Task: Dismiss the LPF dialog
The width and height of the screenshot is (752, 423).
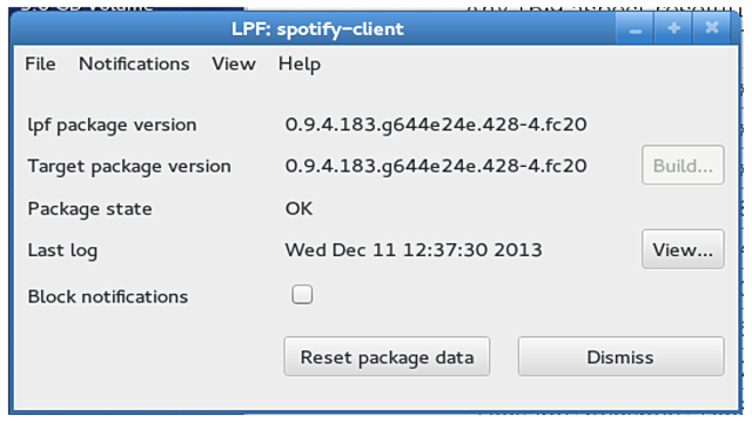Action: [x=620, y=357]
